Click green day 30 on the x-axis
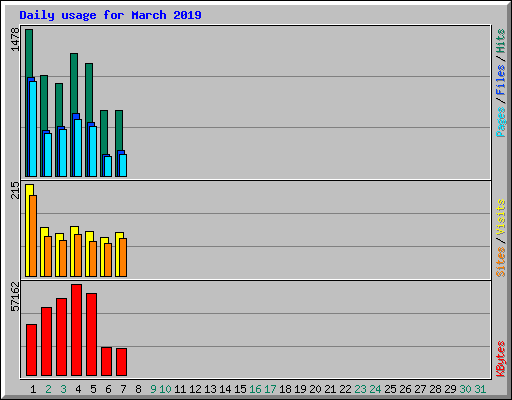Image resolution: width=512 pixels, height=400 pixels. (465, 389)
